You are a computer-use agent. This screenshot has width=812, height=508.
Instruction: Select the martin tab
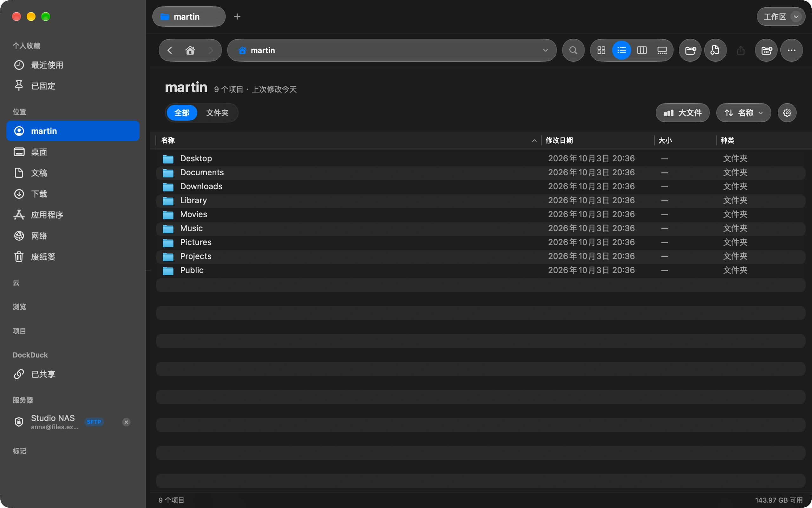click(189, 17)
